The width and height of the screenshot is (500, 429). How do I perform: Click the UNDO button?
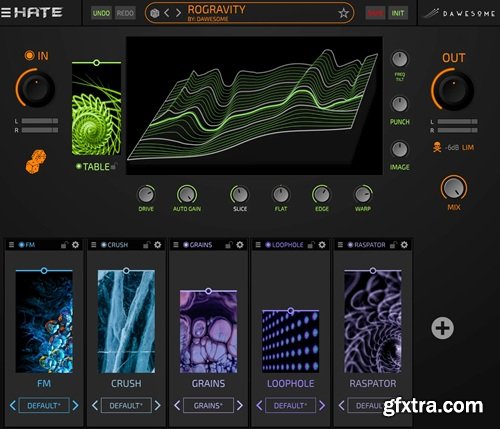101,13
